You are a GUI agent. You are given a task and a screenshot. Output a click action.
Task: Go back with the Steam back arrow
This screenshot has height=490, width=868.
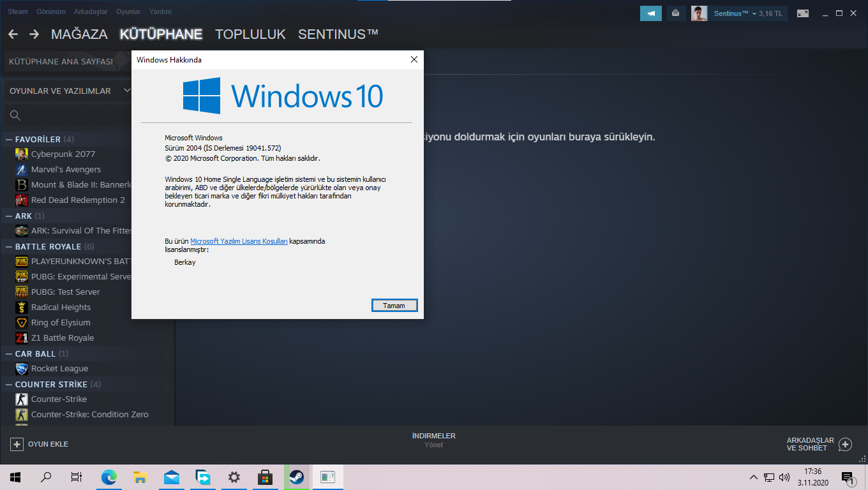click(13, 34)
